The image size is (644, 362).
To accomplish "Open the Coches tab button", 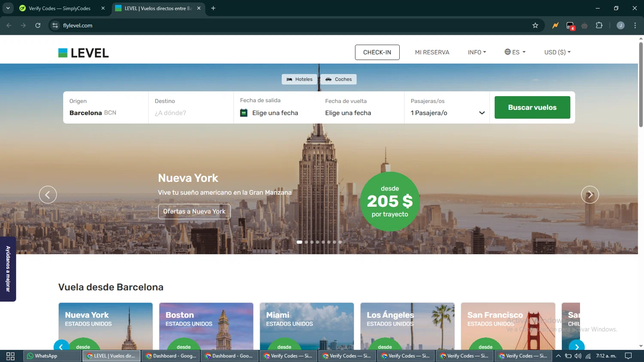I will point(338,79).
